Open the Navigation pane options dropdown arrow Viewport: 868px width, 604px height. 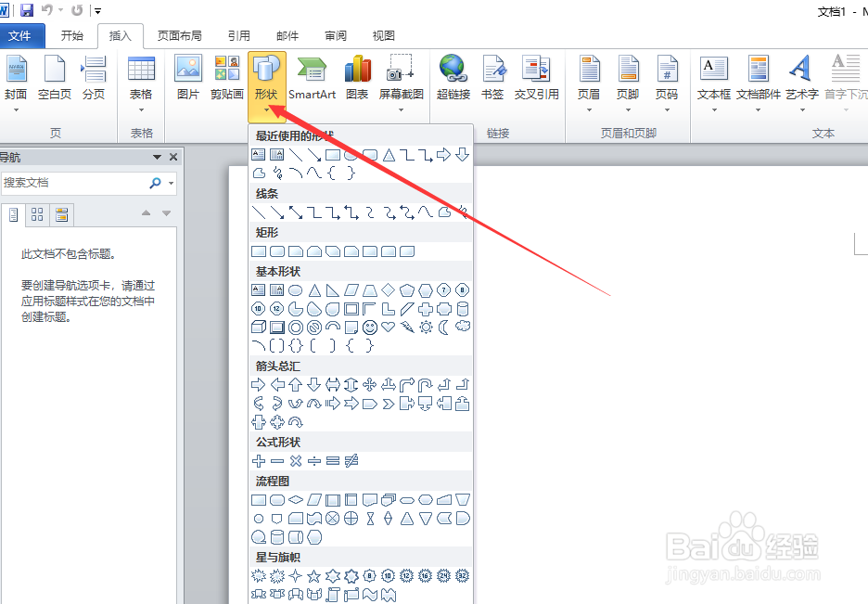[157, 157]
